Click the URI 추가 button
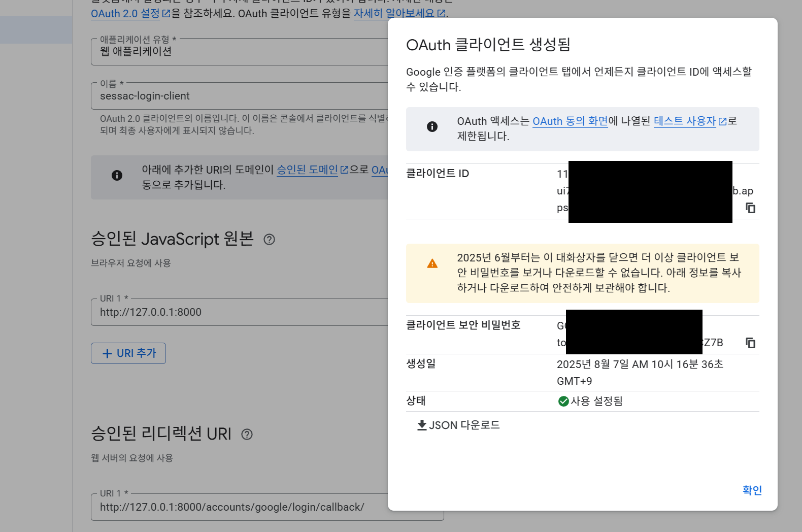 pos(128,353)
